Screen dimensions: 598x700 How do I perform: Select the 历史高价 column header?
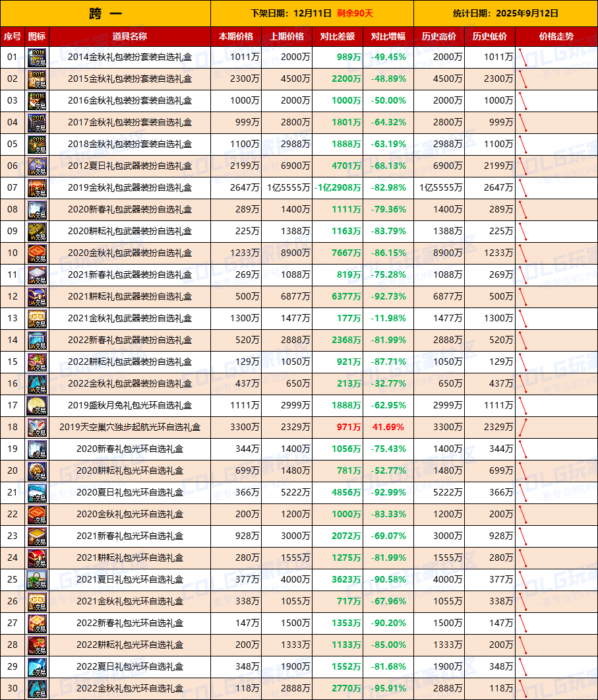pos(439,36)
